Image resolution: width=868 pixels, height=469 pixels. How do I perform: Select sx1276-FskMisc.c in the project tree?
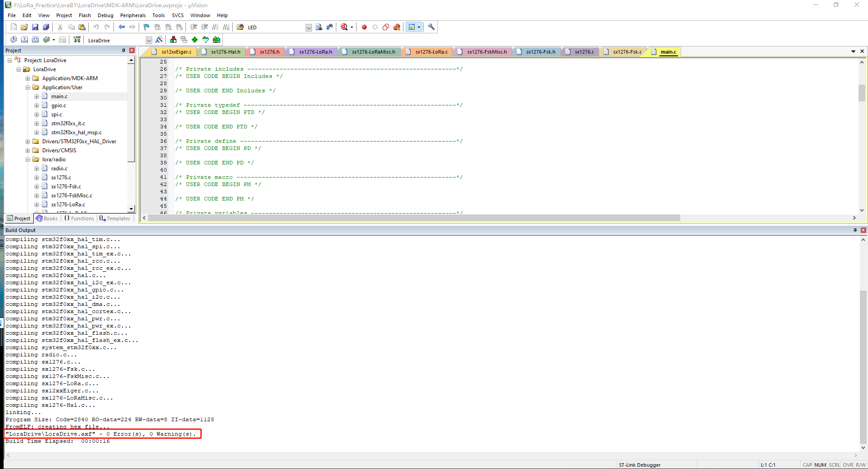72,196
